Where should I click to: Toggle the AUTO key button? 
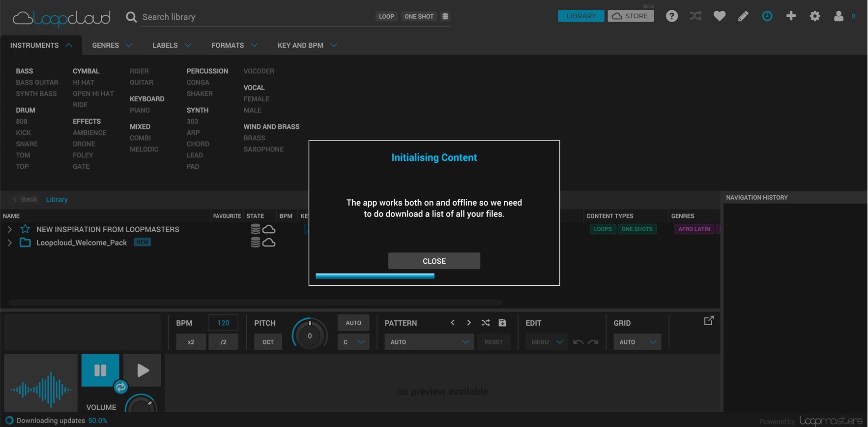click(353, 323)
